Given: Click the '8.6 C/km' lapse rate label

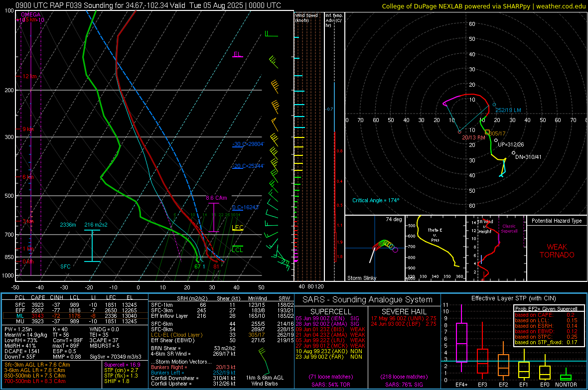Looking at the screenshot, I should (216, 198).
